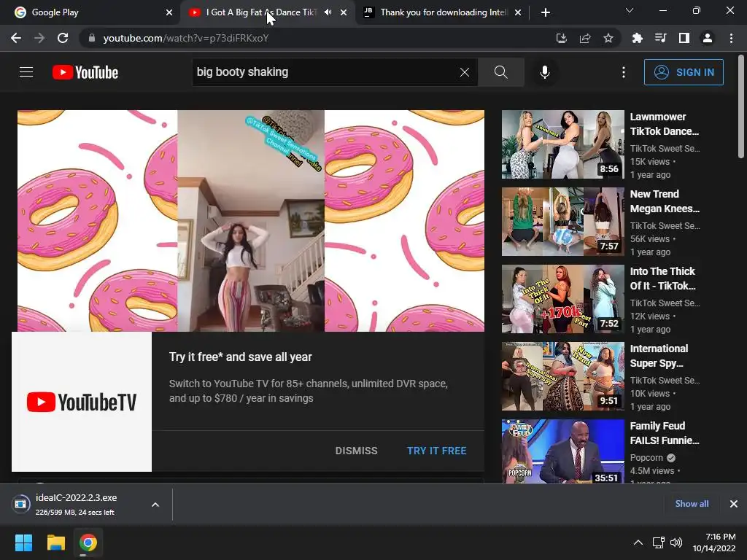Open Family Feud FAILS thumbnail
Image resolution: width=747 pixels, height=560 pixels.
tap(562, 451)
